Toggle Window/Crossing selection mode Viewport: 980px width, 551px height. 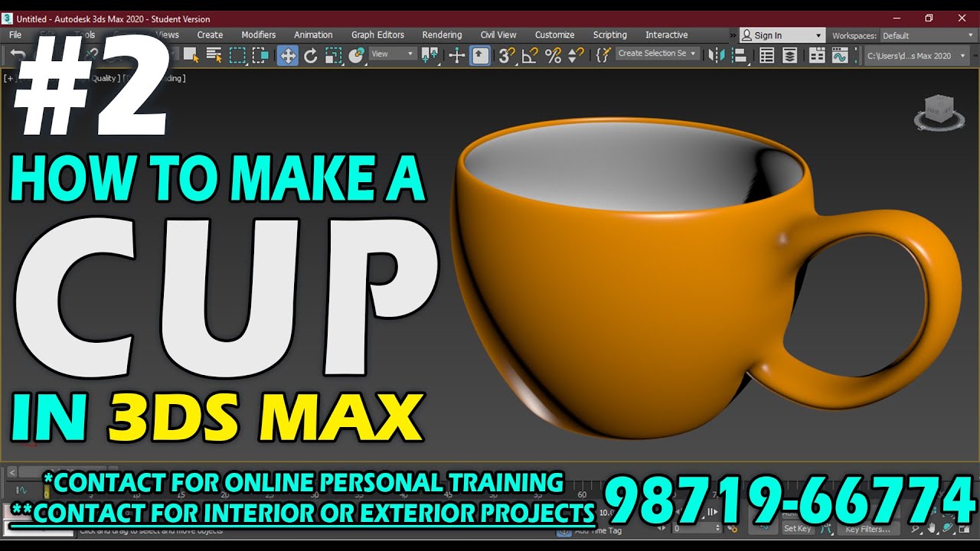(260, 55)
